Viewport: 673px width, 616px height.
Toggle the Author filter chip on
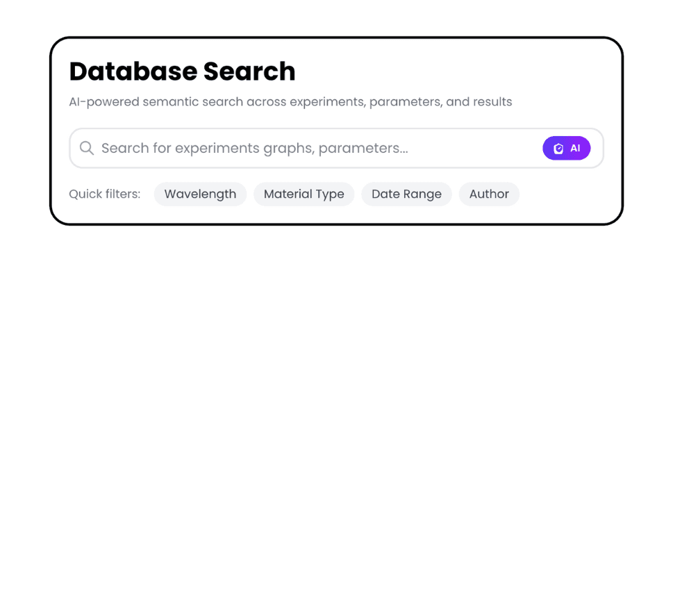pyautogui.click(x=489, y=194)
